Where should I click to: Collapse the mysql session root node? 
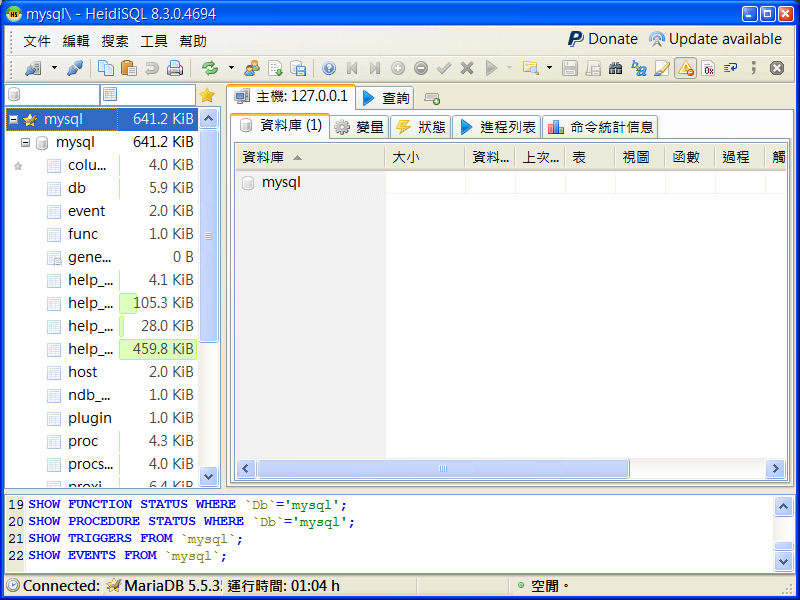pyautogui.click(x=13, y=119)
